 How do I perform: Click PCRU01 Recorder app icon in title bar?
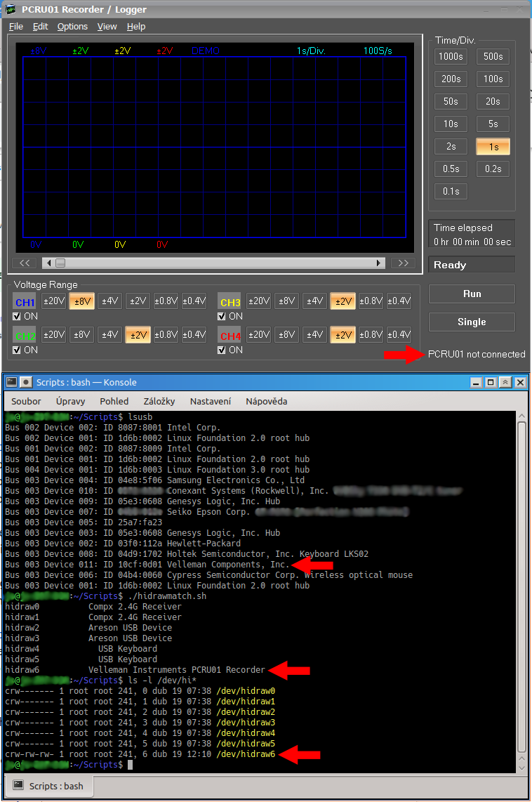[x=11, y=9]
